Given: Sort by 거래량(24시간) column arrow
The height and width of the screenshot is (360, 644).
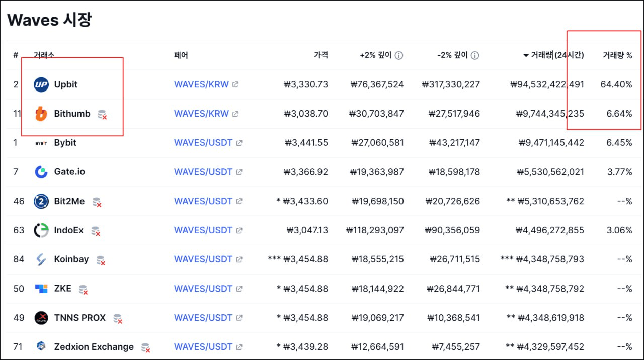Looking at the screenshot, I should pyautogui.click(x=526, y=55).
